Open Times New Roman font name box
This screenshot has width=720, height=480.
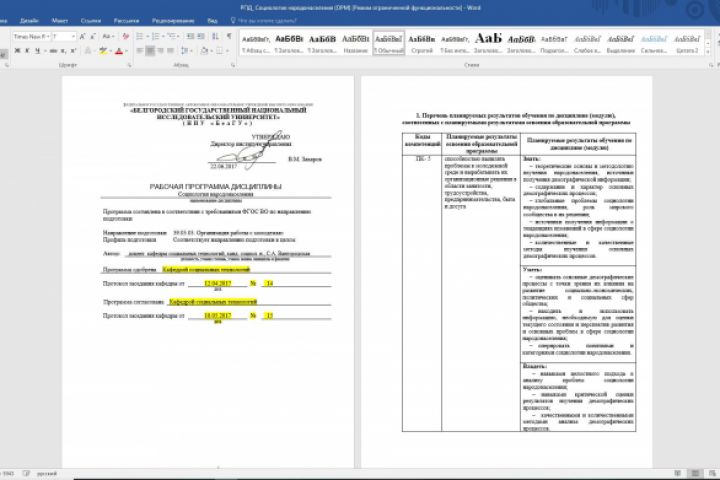tap(31, 36)
